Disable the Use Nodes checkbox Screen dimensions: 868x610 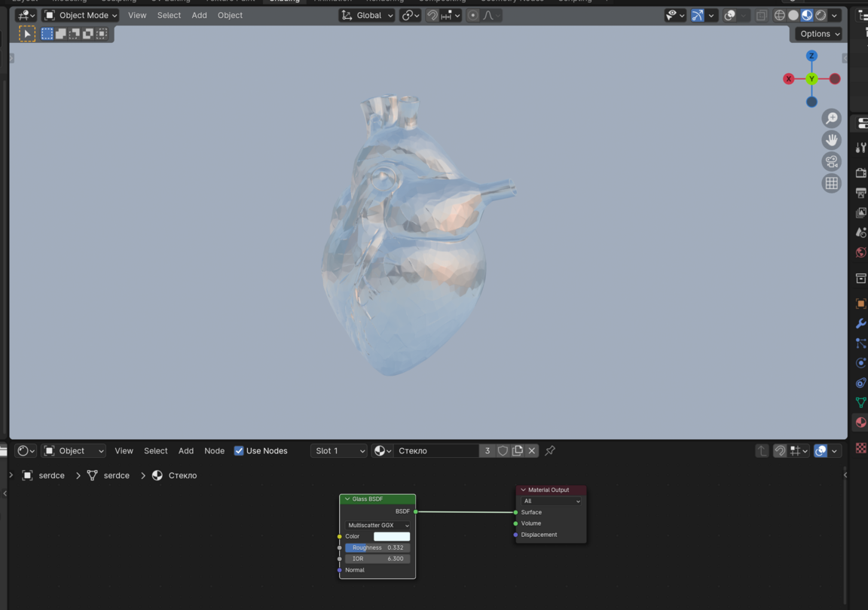(239, 450)
